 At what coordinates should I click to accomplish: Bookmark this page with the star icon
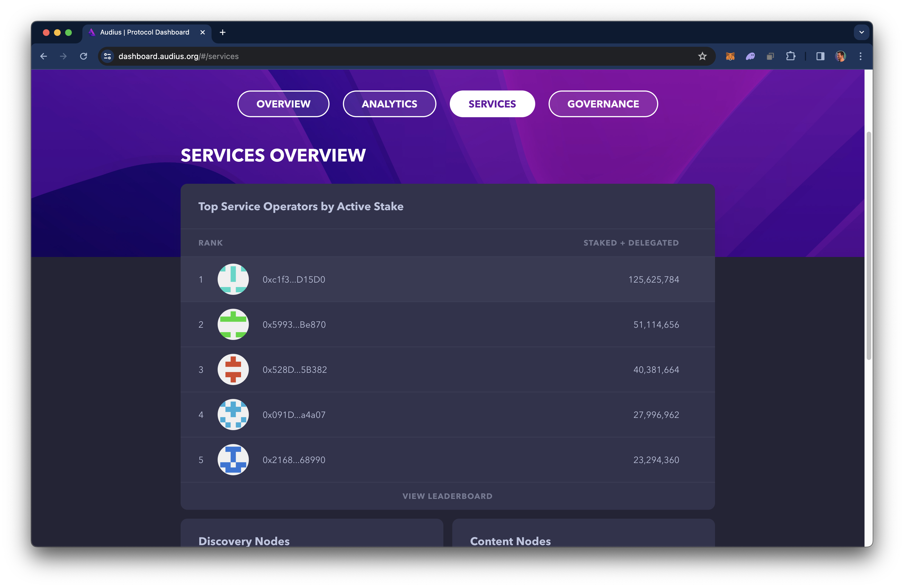702,56
